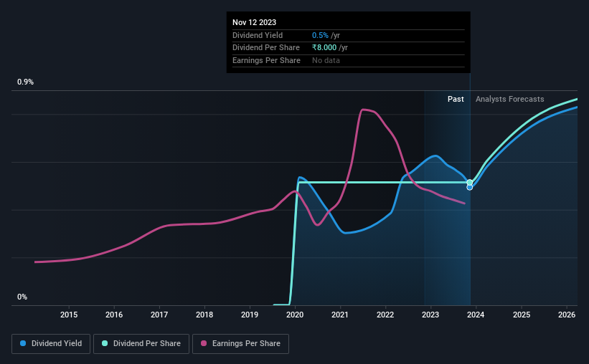Click the pink Earnings Per Share legend dot

pyautogui.click(x=204, y=343)
